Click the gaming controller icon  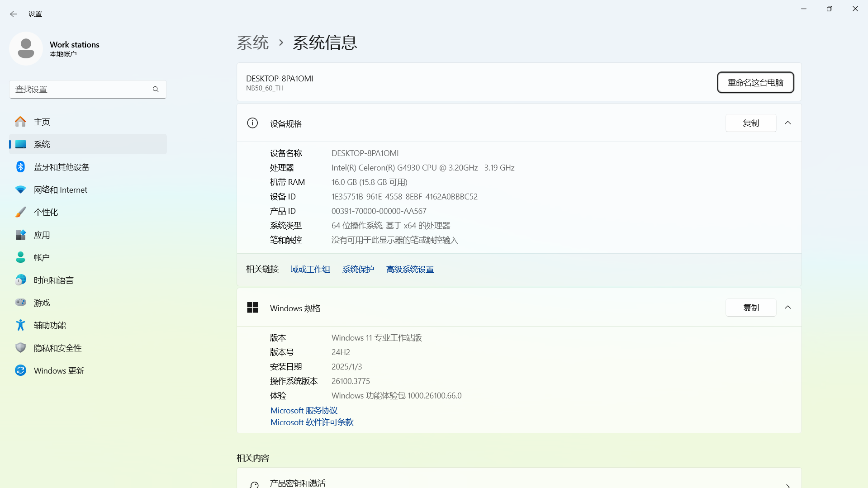coord(20,302)
